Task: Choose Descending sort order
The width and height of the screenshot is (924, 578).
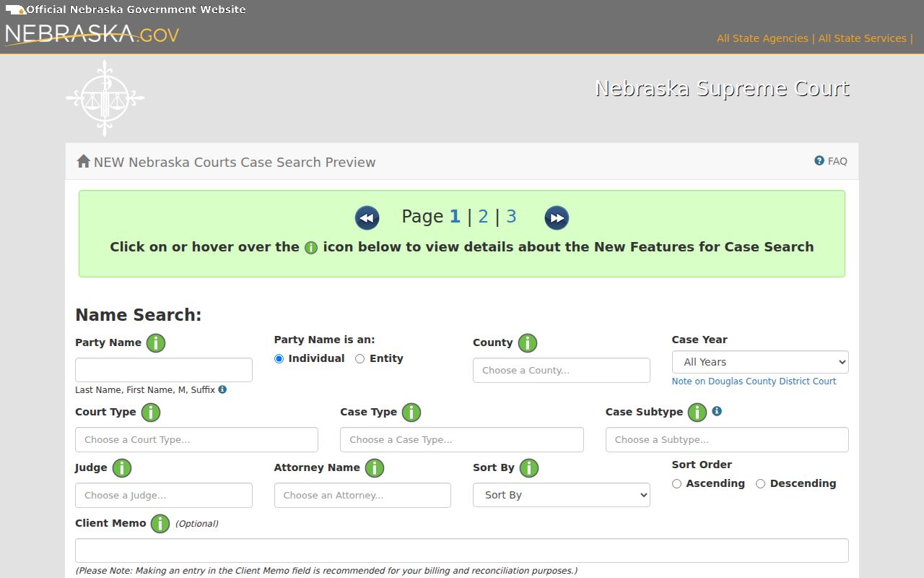Action: (x=760, y=484)
